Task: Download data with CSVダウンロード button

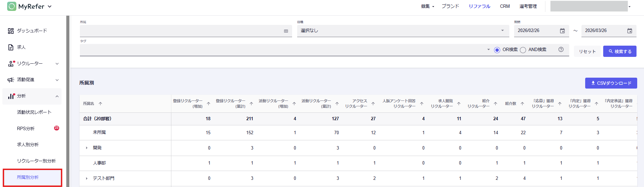Action: (x=611, y=83)
